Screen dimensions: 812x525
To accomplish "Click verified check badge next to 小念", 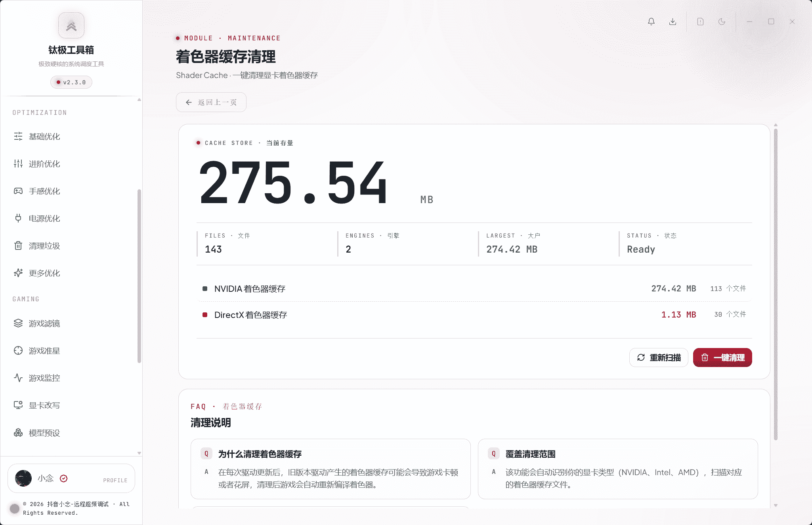I will [x=64, y=478].
